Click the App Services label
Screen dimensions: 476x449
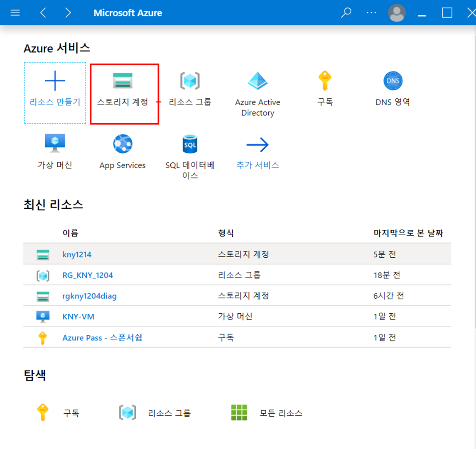pyautogui.click(x=123, y=165)
